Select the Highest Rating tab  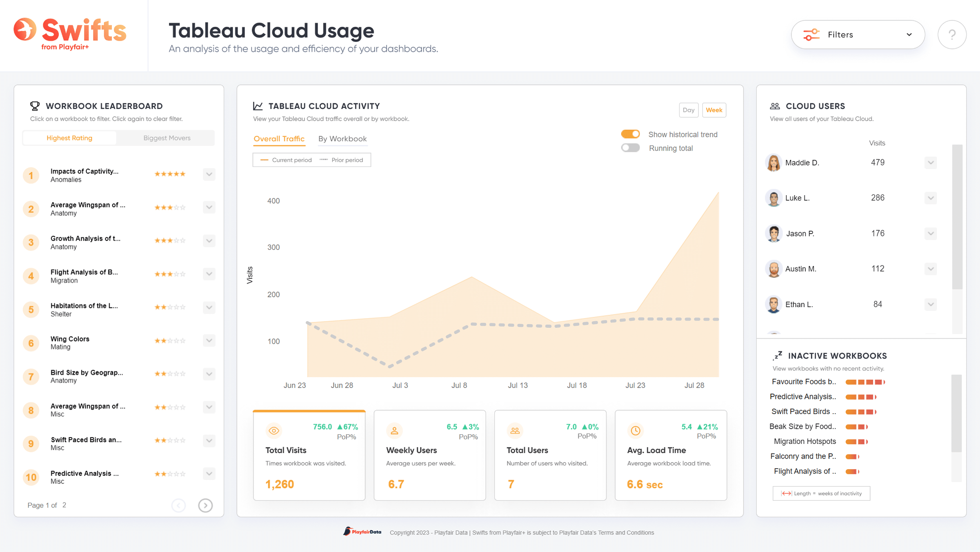tap(69, 138)
